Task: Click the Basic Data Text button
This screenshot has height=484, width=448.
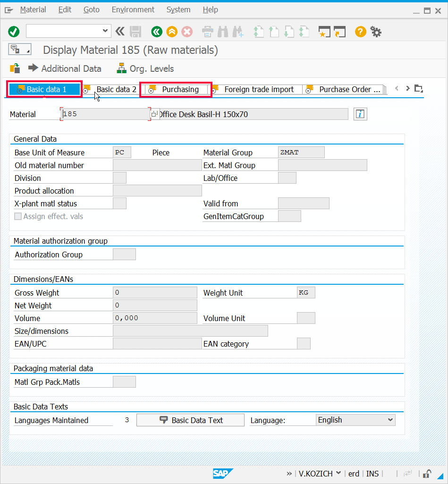Action: point(190,420)
